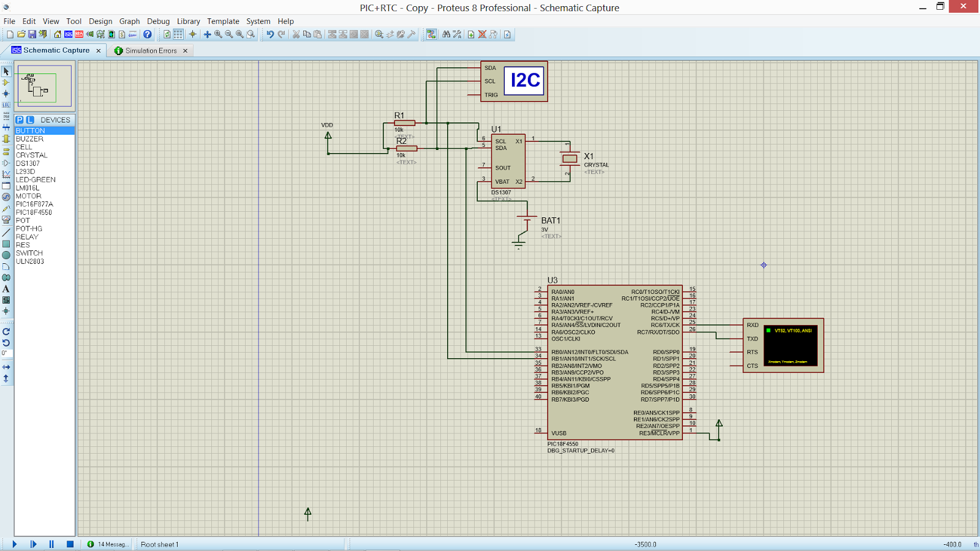Open the Debug menu

pos(158,21)
